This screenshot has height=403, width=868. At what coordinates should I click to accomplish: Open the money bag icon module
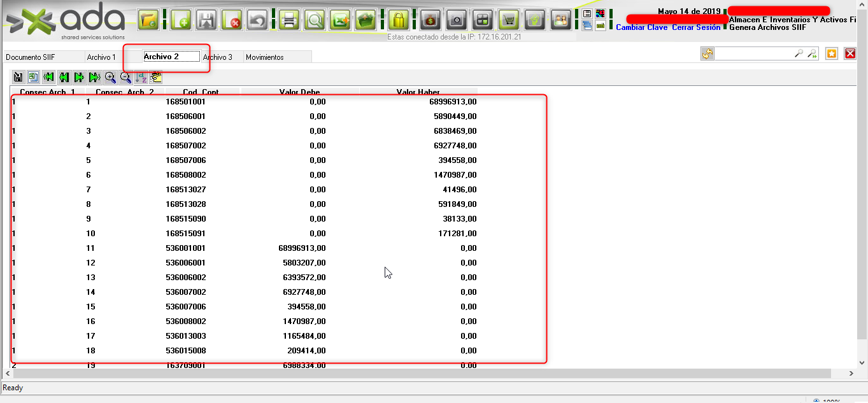[x=430, y=20]
